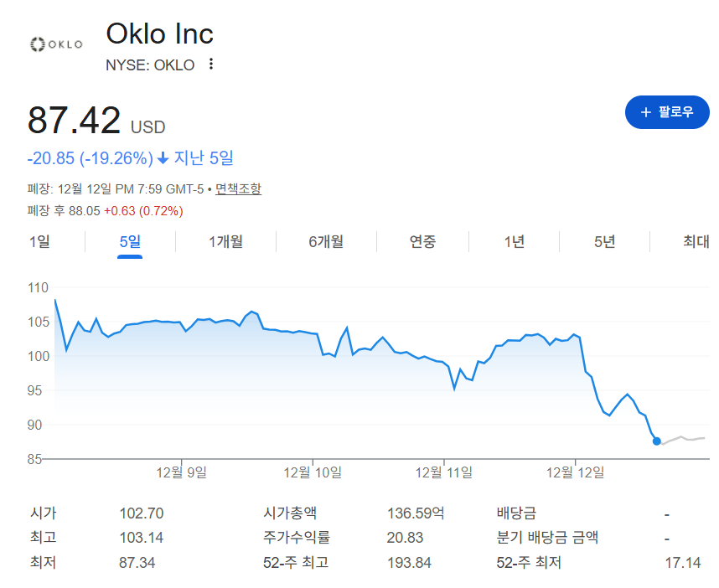Click the 12월 11일 date label on axis
This screenshot has height=588, width=719.
(444, 472)
